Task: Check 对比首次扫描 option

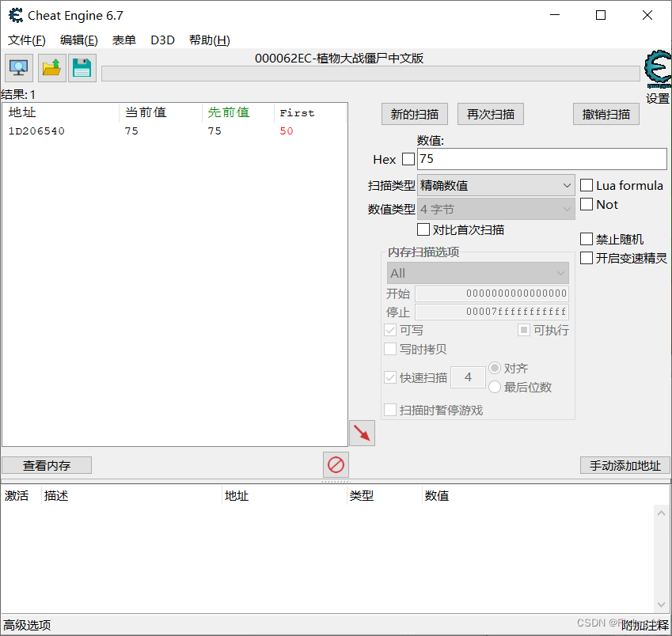Action: [x=423, y=229]
